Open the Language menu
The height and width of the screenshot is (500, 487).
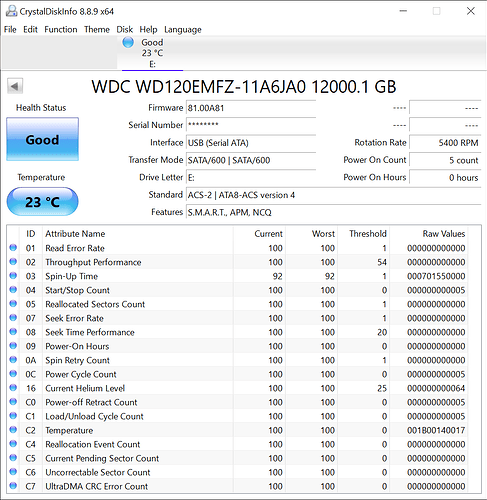coord(183,30)
